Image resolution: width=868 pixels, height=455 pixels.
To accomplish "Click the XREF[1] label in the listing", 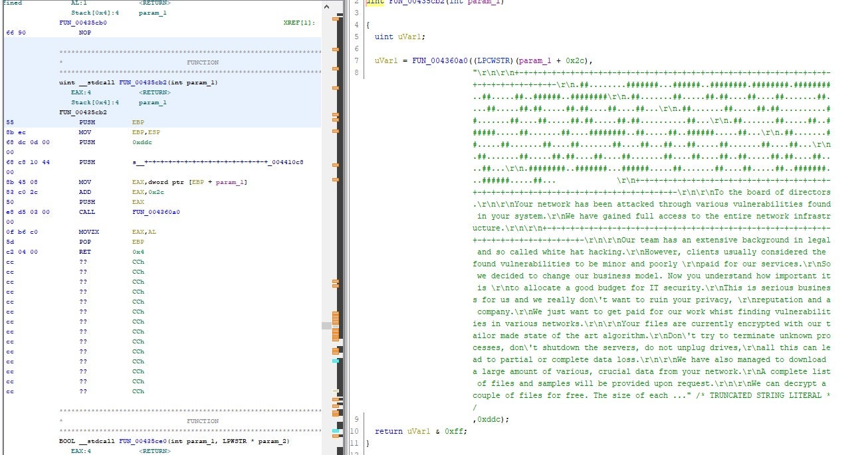I will coord(298,23).
